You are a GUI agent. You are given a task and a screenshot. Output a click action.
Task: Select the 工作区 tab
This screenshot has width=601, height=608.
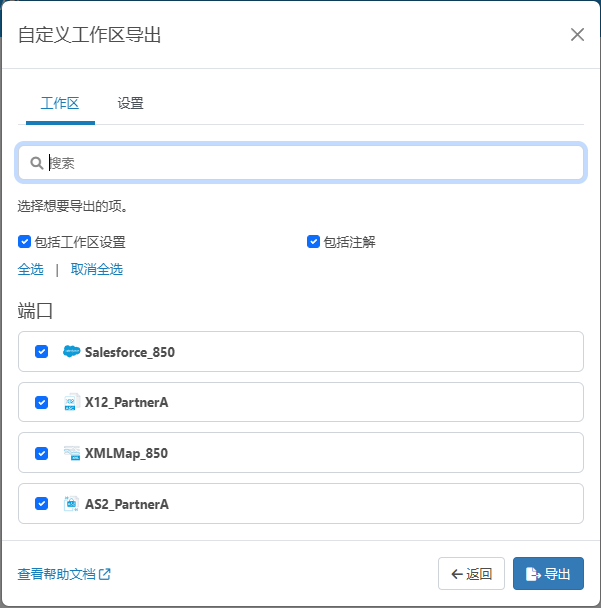point(60,103)
